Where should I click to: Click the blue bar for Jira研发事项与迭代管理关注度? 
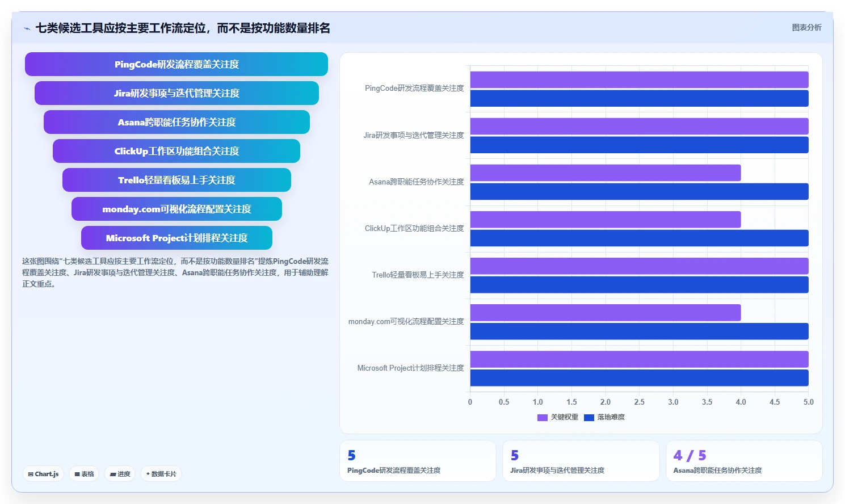639,145
